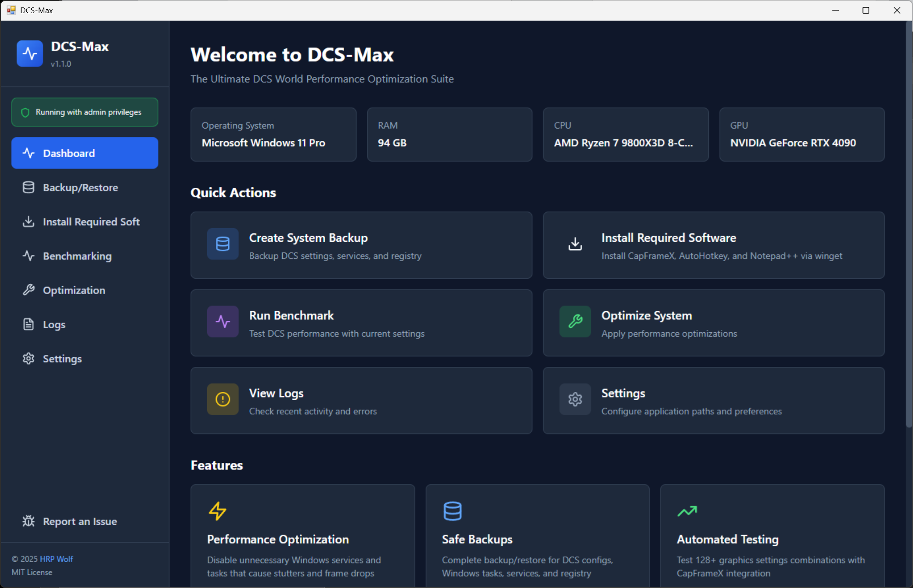Image resolution: width=913 pixels, height=588 pixels.
Task: Click the green Optimize System wrench icon
Action: 575,322
